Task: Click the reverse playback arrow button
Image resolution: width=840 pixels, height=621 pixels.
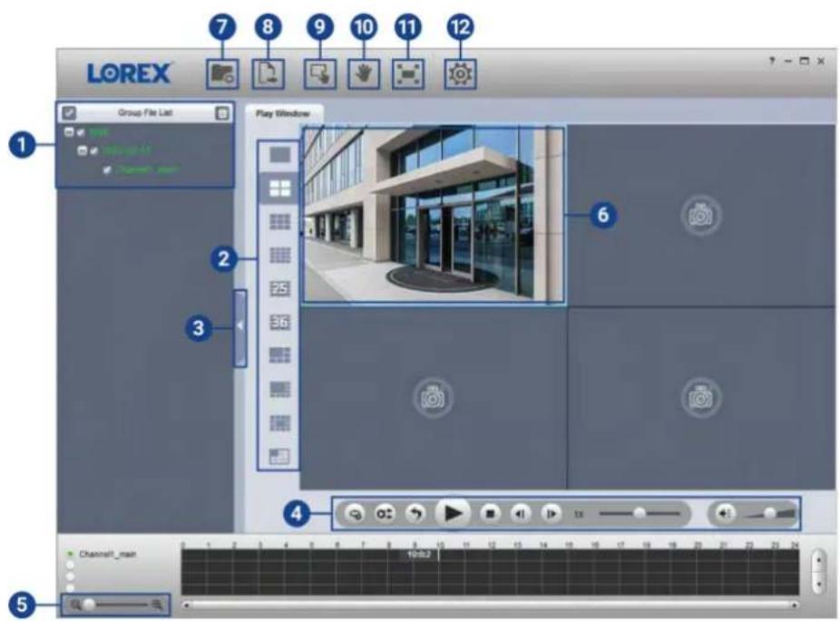Action: click(415, 513)
